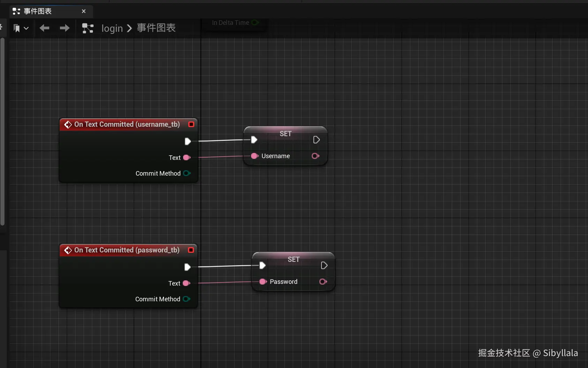The image size is (588, 368).
Task: Click exec output pin of username_tb event
Action: tap(188, 141)
